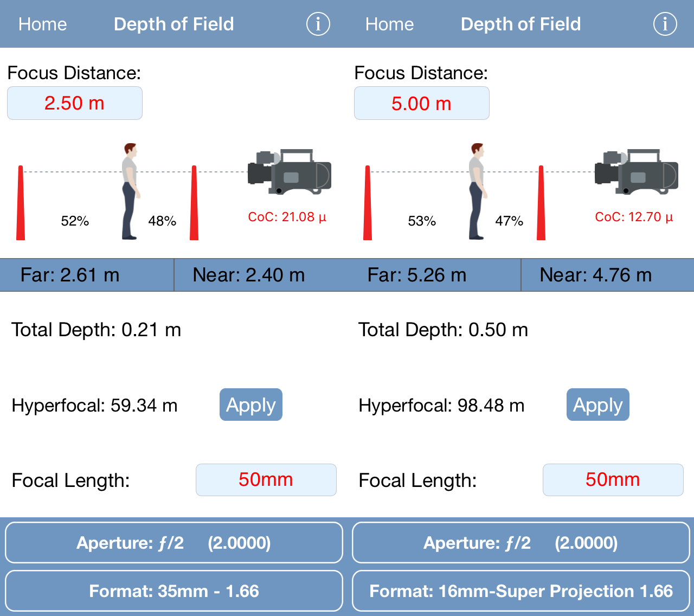694x616 pixels.
Task: Edit the 5.00 m focus distance field
Action: pyautogui.click(x=422, y=103)
